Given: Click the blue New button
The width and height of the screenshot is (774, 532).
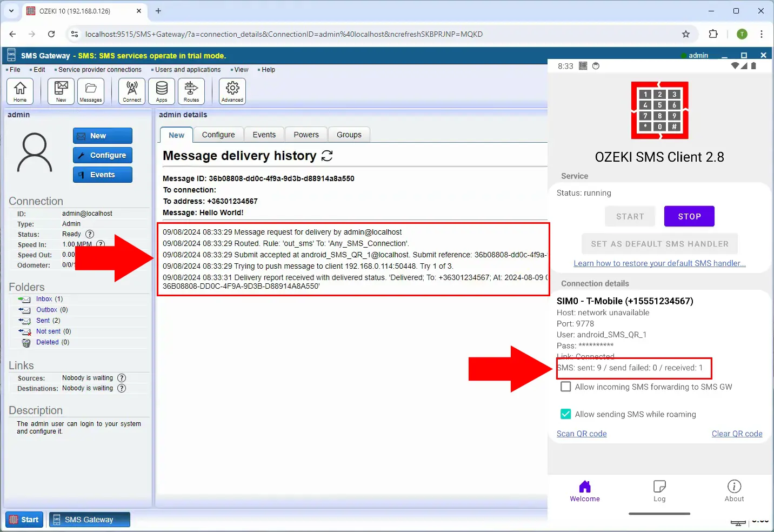Looking at the screenshot, I should (x=103, y=136).
